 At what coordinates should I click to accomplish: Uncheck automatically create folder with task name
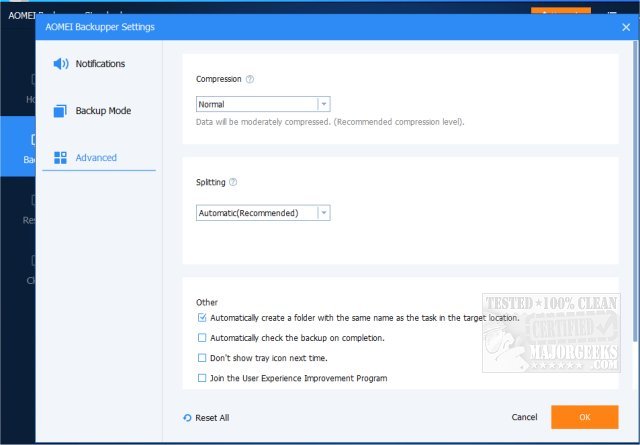[x=202, y=318]
